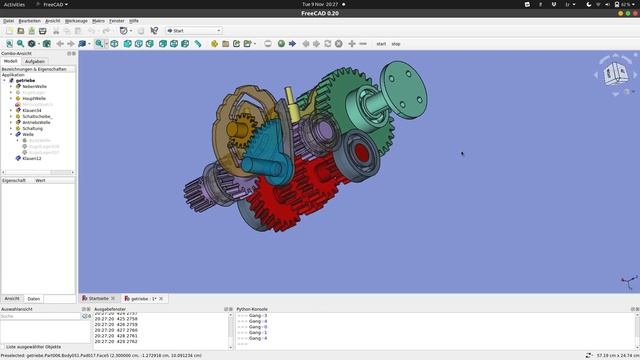The image size is (640, 360).
Task: Click the Measure Distance ruler icon
Action: coord(198,44)
